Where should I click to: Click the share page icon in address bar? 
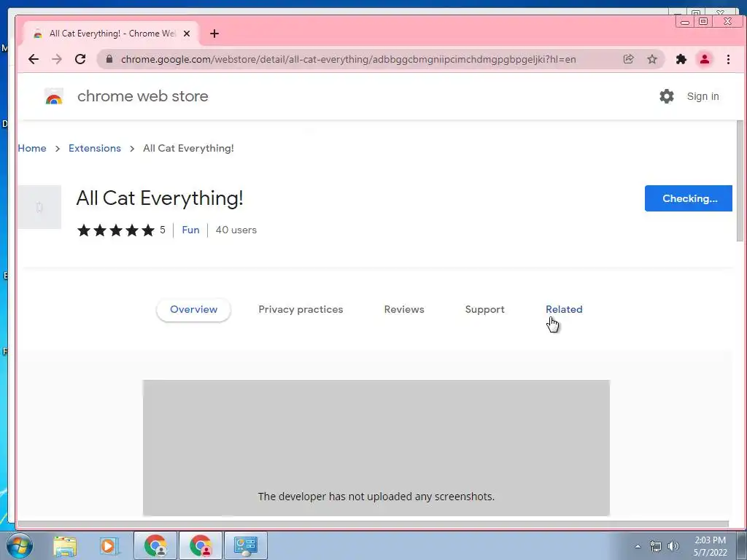pyautogui.click(x=628, y=59)
